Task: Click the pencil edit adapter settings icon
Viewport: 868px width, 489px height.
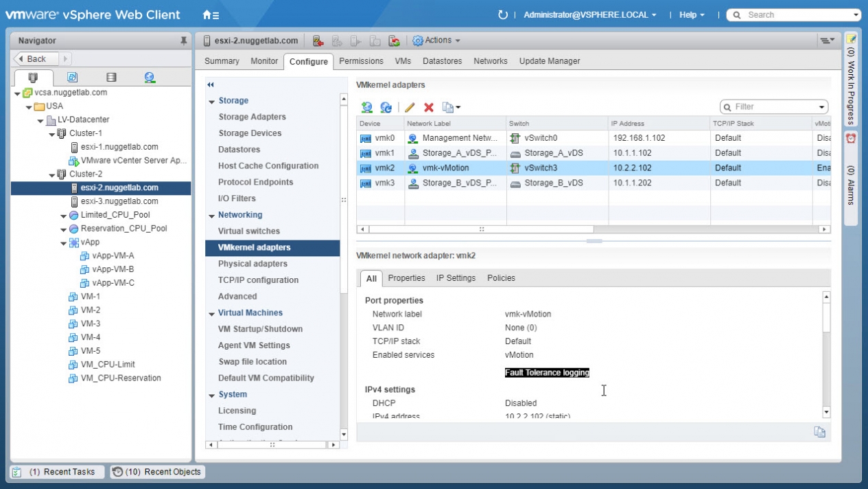Action: (410, 107)
